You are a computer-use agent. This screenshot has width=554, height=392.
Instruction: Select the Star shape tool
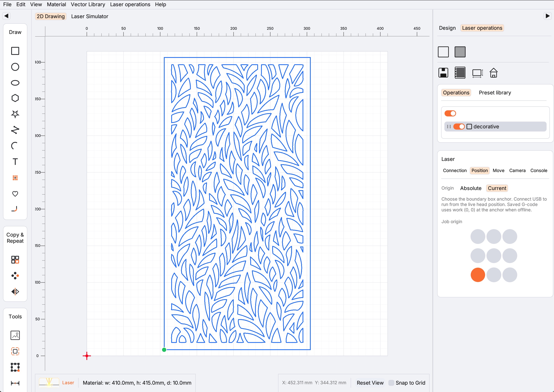tap(15, 114)
